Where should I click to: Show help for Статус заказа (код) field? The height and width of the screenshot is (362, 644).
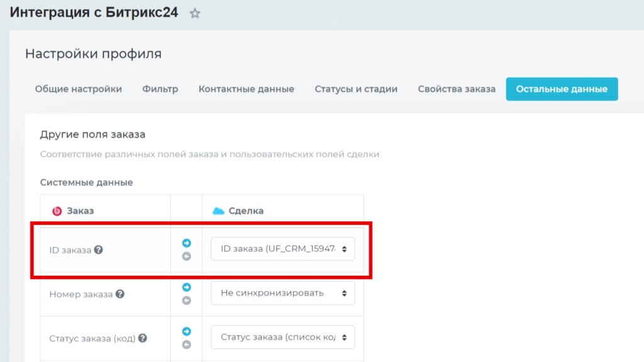pos(143,338)
